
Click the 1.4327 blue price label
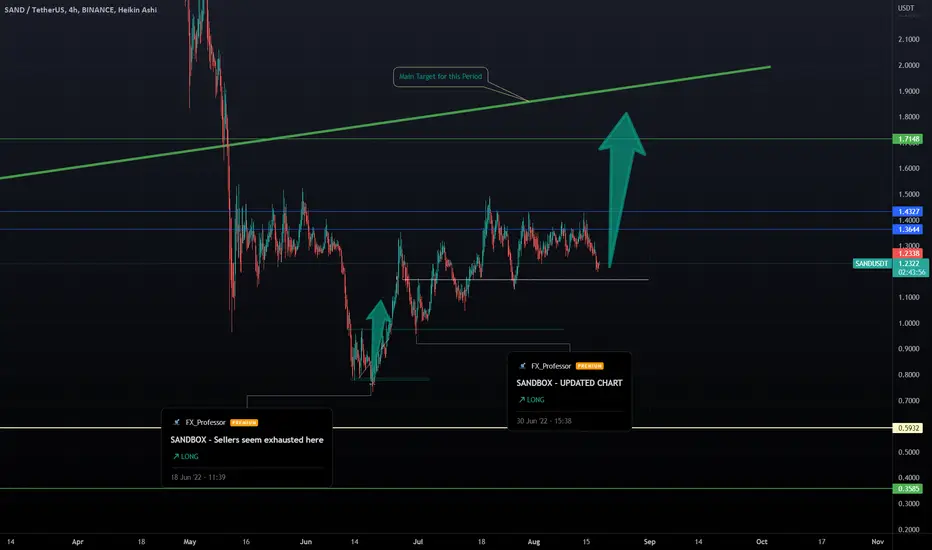[x=908, y=212]
